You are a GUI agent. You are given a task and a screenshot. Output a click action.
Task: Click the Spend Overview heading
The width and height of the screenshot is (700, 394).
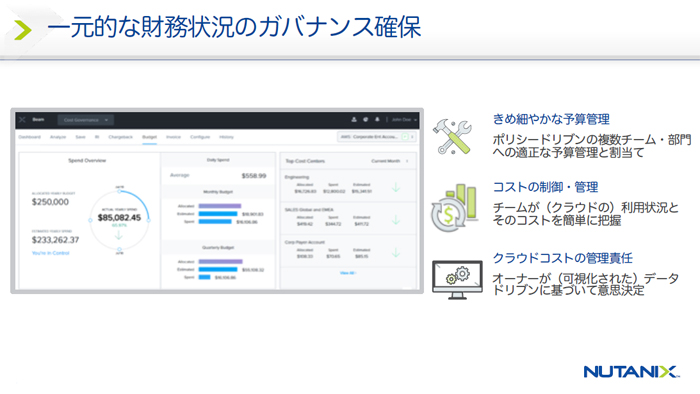(87, 160)
